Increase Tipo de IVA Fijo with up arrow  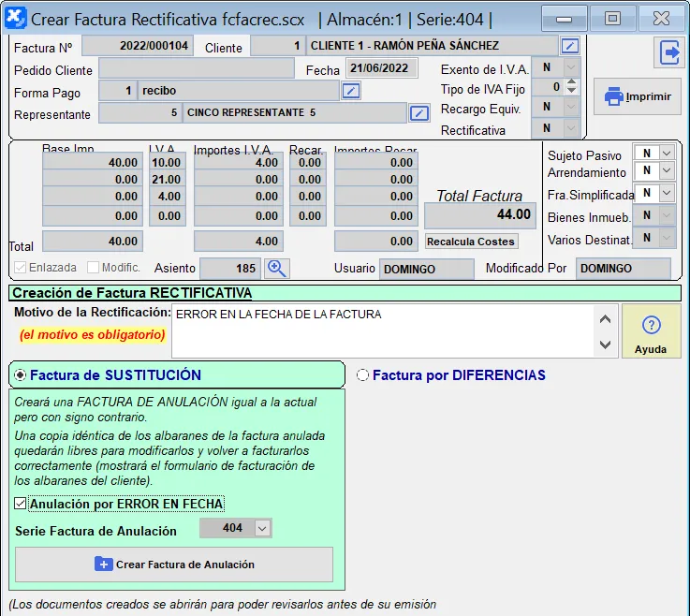tap(571, 82)
